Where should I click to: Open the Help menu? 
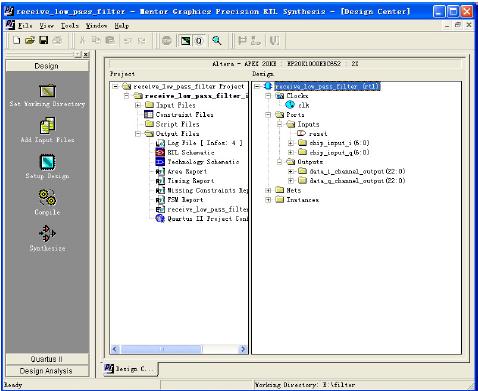[x=121, y=26]
